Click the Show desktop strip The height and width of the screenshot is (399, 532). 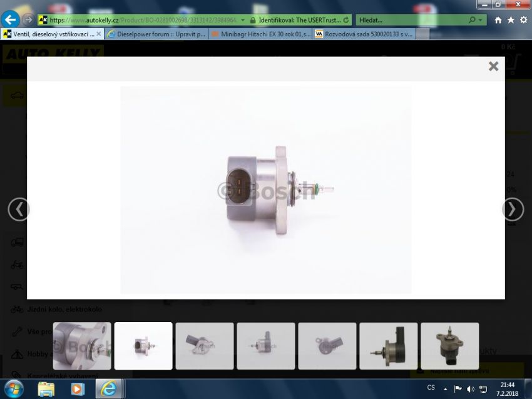point(528,389)
